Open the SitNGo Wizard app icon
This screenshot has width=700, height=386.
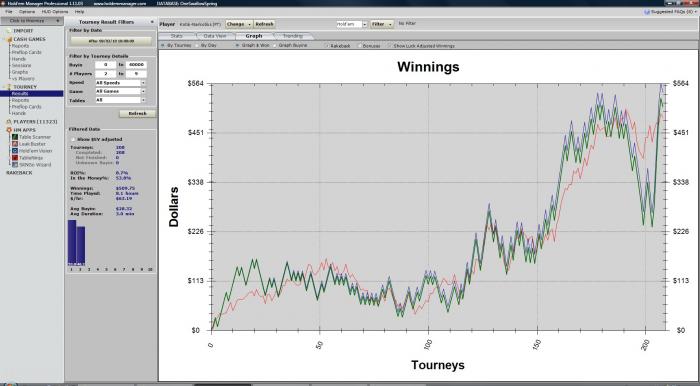point(15,165)
